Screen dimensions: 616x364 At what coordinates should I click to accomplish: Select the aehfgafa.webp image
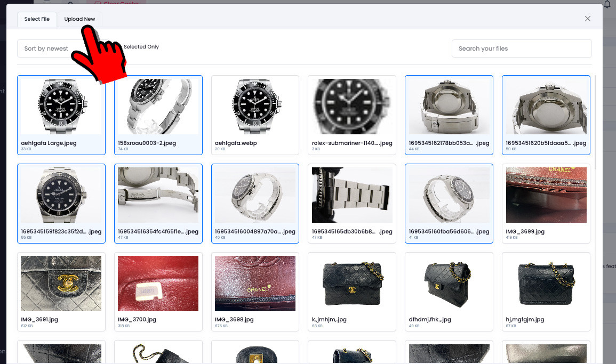(255, 115)
